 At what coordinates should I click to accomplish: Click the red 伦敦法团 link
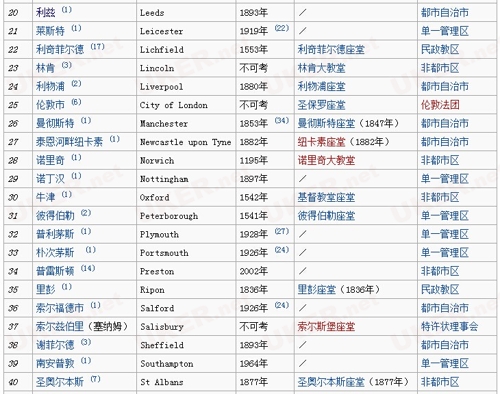[440, 105]
